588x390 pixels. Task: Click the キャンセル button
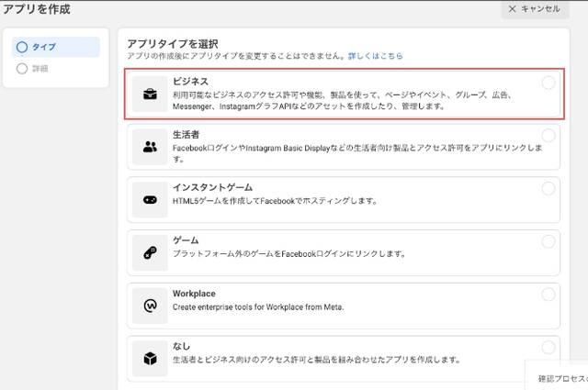535,8
